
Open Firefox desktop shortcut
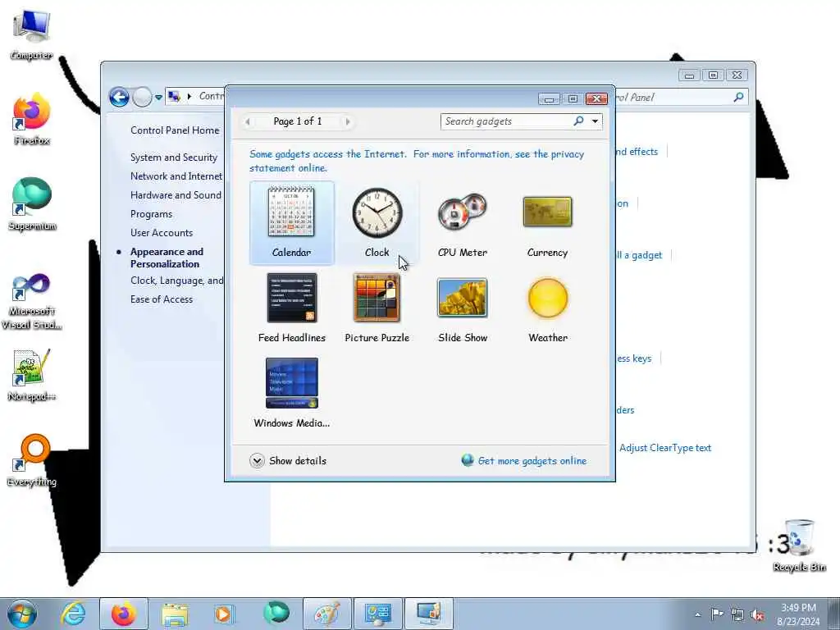point(32,119)
